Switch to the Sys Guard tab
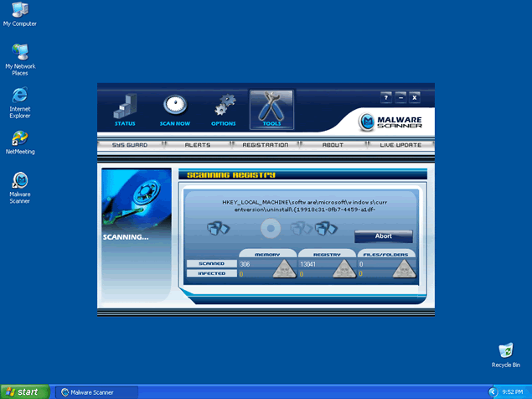The width and height of the screenshot is (532, 399). point(130,145)
